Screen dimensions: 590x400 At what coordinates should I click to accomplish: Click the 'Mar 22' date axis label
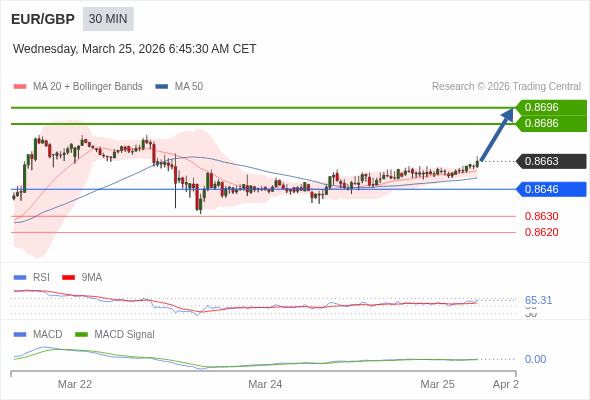(x=75, y=384)
